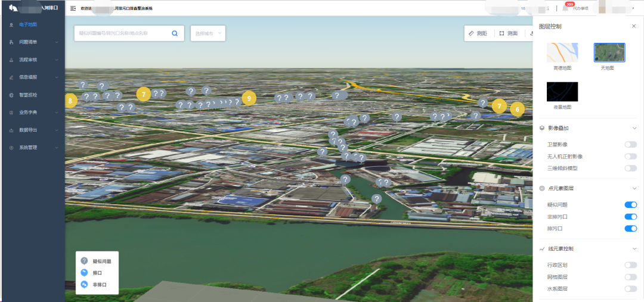Click the 排口 icon in the map legend
The width and height of the screenshot is (644, 302).
pos(84,272)
